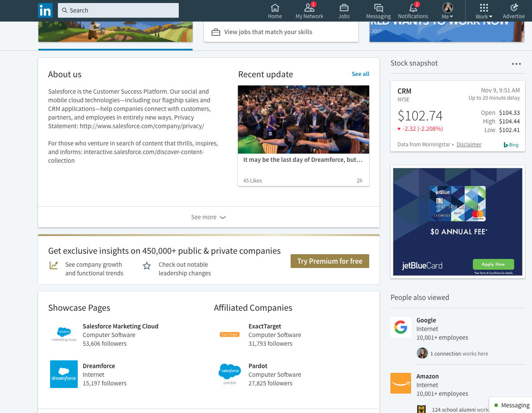This screenshot has height=413, width=532.
Task: Click the LinkedIn logo icon
Action: click(x=45, y=10)
